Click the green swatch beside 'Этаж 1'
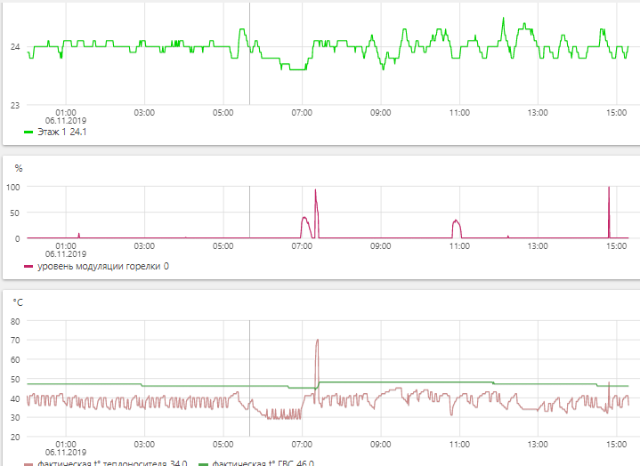 [x=29, y=132]
